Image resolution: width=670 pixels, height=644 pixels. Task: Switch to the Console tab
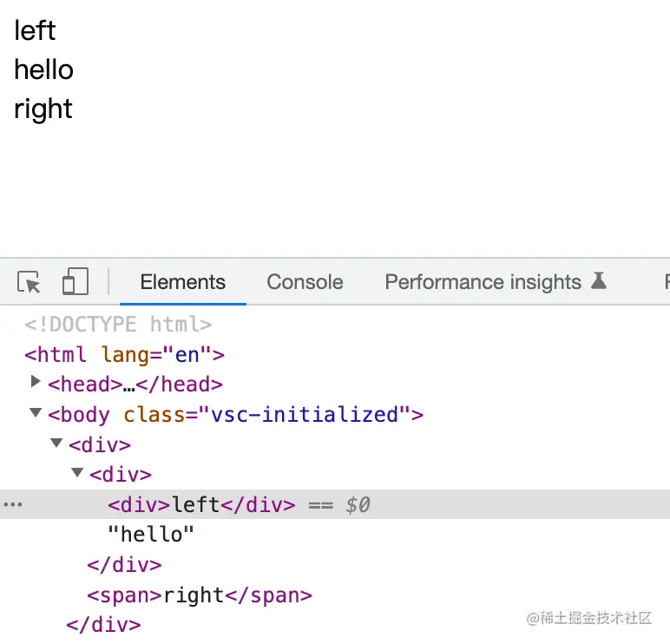pyautogui.click(x=305, y=282)
